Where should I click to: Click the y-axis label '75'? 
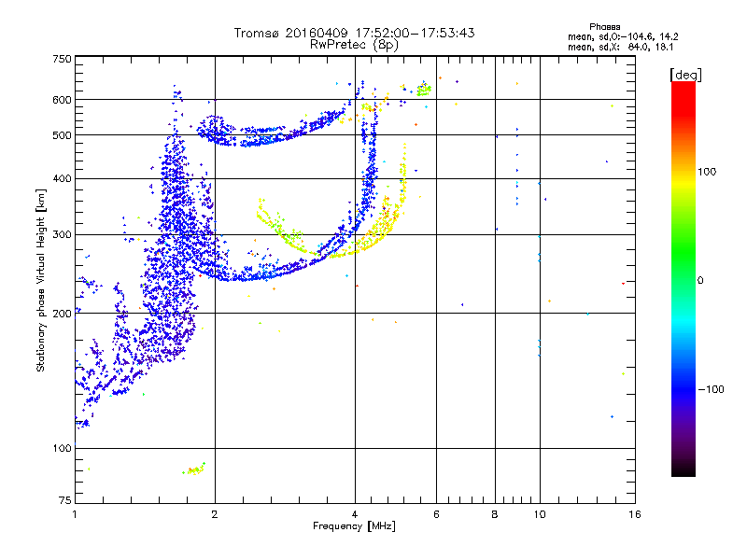(65, 500)
